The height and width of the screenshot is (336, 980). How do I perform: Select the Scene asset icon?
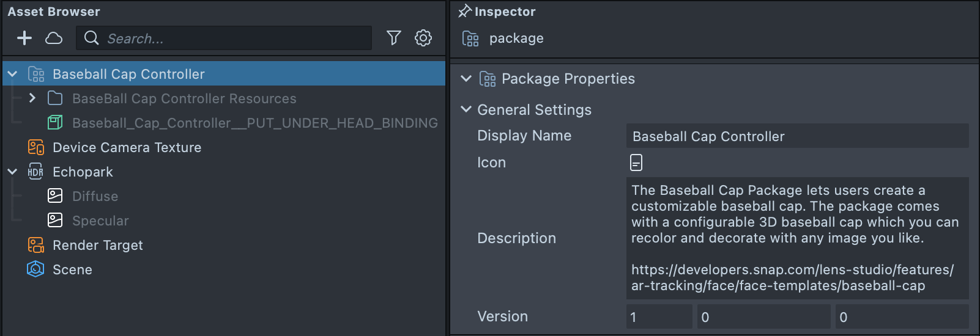coord(35,269)
